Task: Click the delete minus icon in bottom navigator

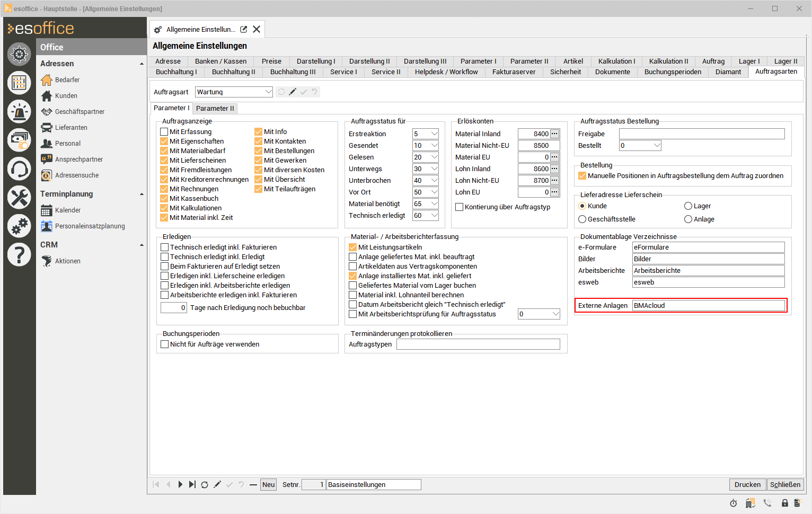Action: click(x=253, y=485)
